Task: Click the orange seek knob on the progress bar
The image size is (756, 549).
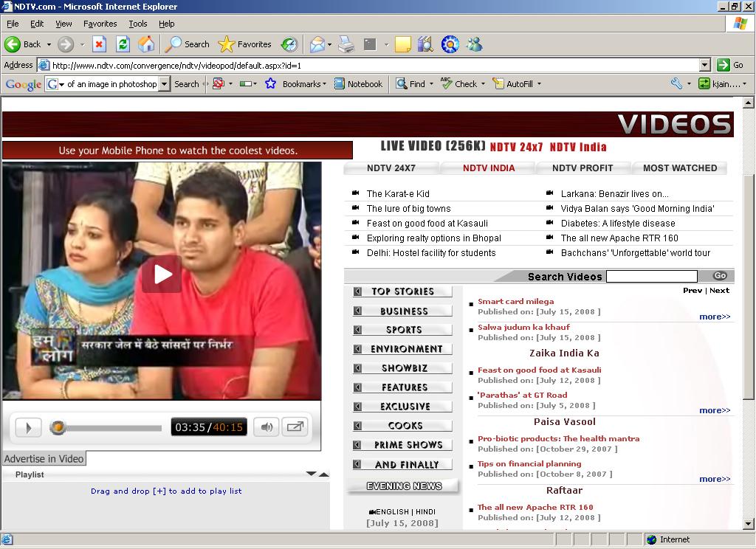Action: (x=58, y=427)
